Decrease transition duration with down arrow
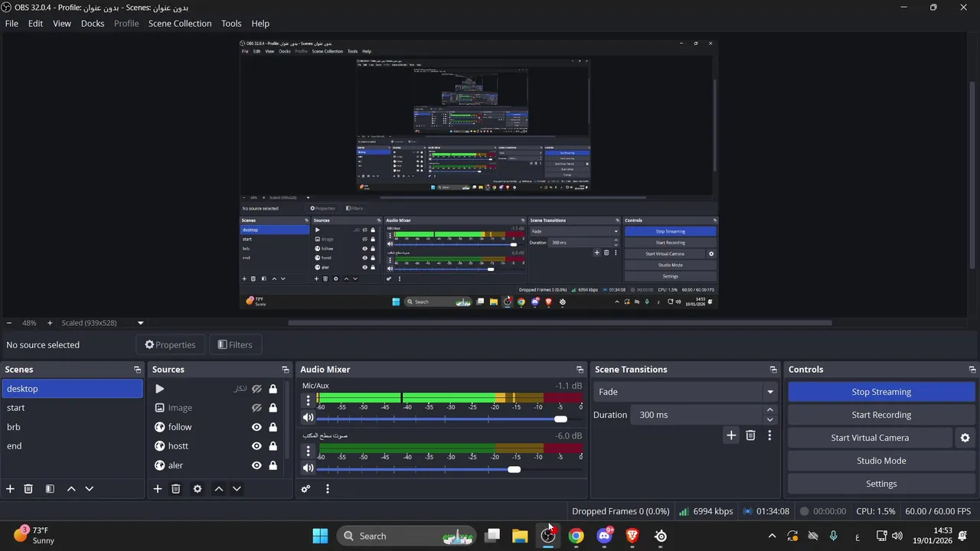The image size is (980, 551). click(769, 419)
